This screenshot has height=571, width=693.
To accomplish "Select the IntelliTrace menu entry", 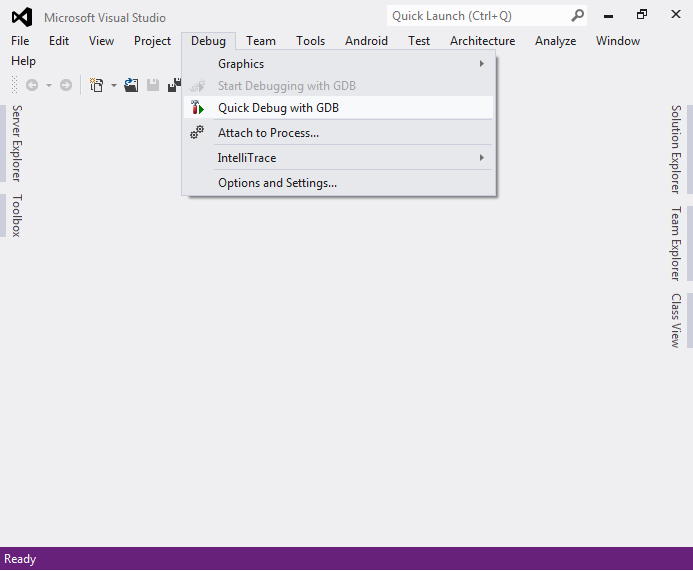I will coord(339,158).
